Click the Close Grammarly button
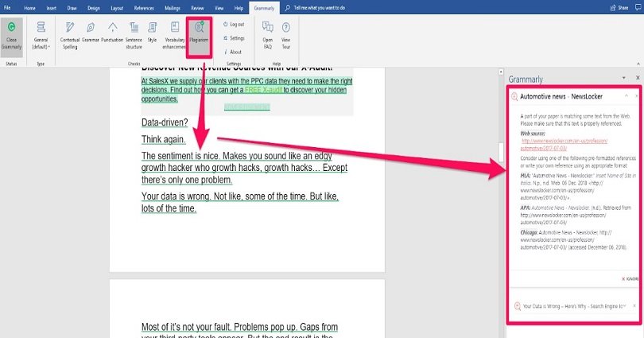Screen dimensions: 644x338 click(x=11, y=37)
